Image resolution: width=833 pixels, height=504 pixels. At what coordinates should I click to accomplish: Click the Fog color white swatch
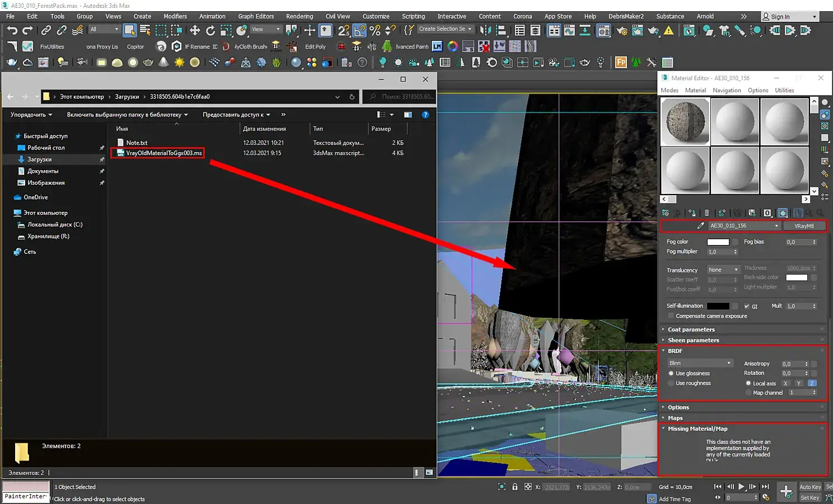718,242
